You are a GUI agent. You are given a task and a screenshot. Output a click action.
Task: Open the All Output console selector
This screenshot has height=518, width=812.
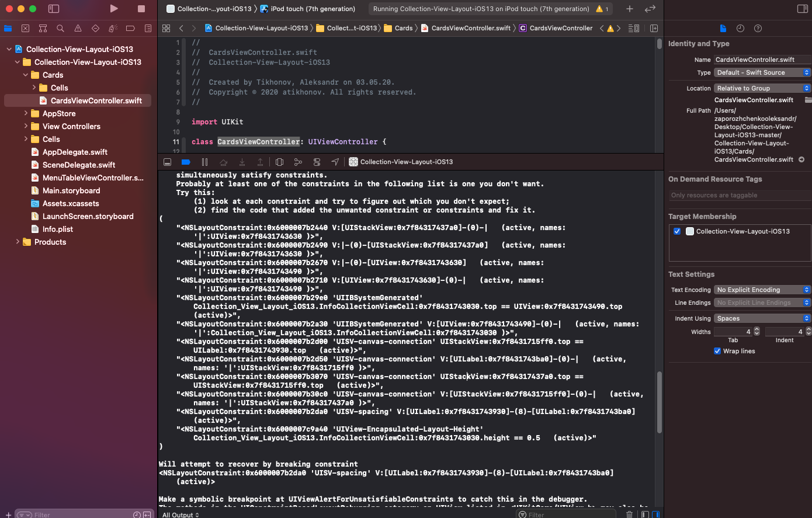click(x=181, y=514)
